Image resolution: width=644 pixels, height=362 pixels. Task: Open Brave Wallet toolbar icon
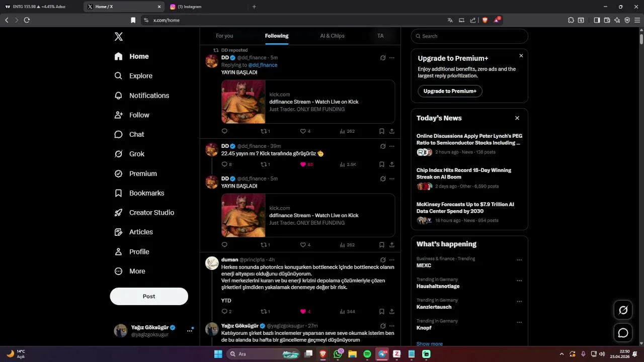(x=607, y=20)
